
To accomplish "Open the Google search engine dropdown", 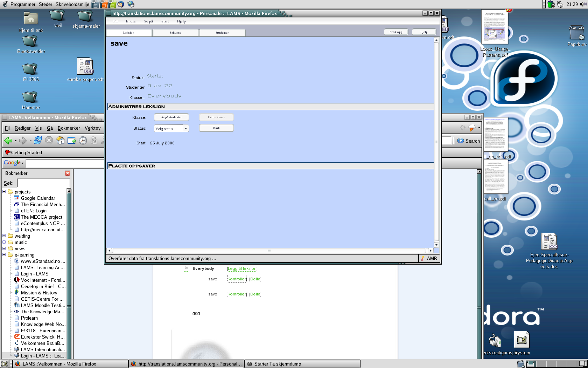I will 14,163.
